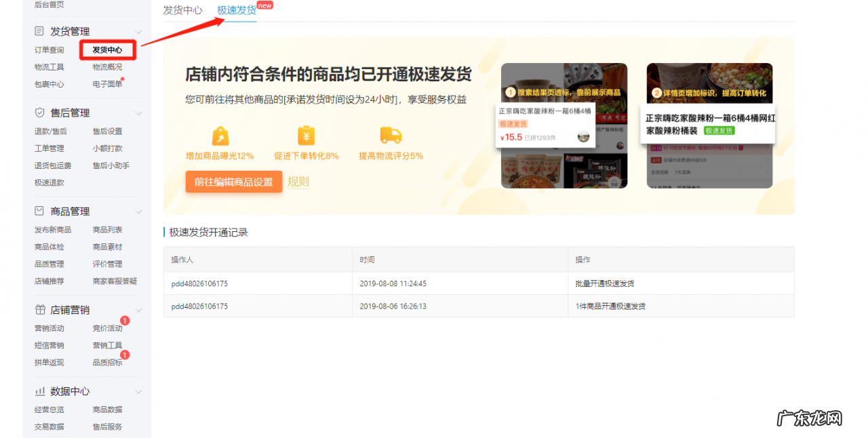Click the box icon beside 商品管理
This screenshot has width=868, height=438.
(x=39, y=211)
